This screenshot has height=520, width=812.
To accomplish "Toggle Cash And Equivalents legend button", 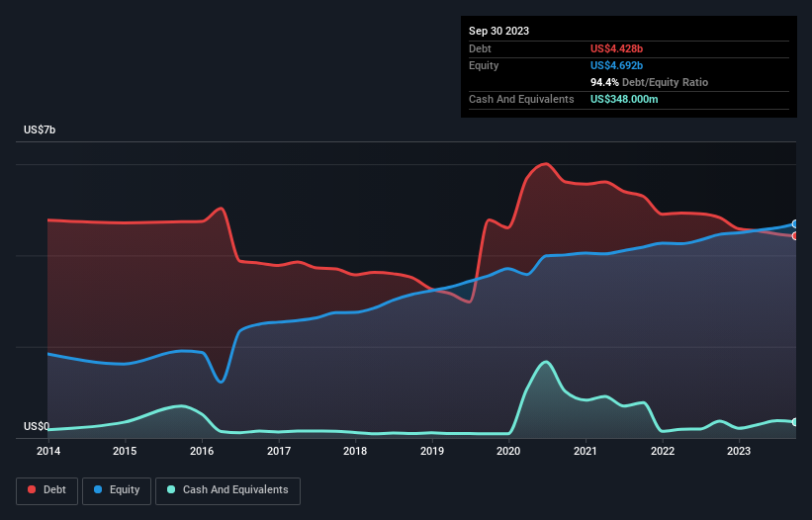I will [x=227, y=490].
